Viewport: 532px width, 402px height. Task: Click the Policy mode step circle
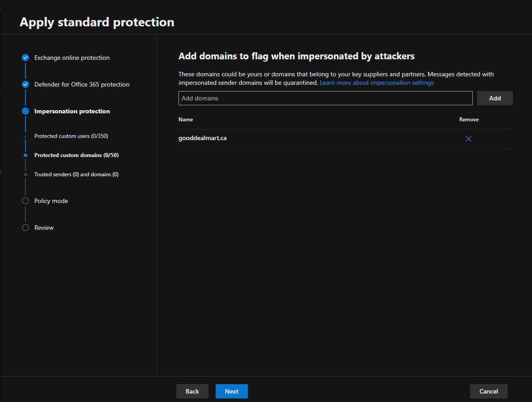[25, 201]
